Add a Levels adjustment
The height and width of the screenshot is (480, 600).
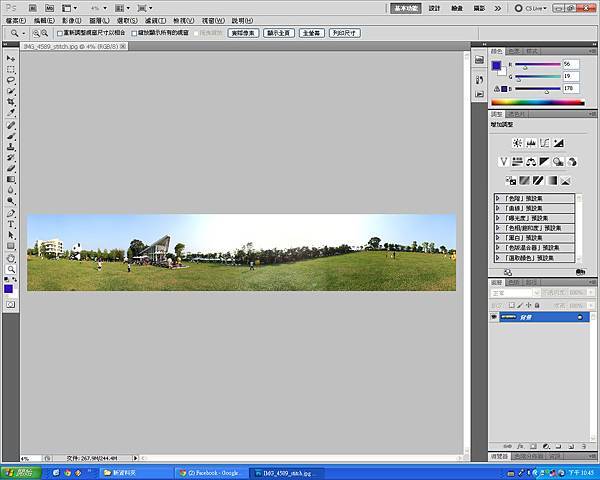point(531,143)
